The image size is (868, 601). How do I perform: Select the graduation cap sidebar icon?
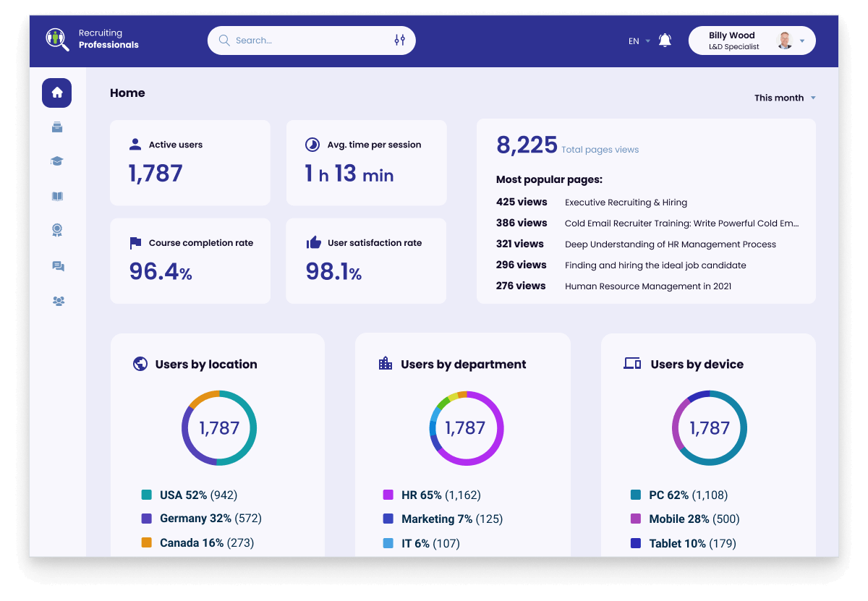click(57, 161)
